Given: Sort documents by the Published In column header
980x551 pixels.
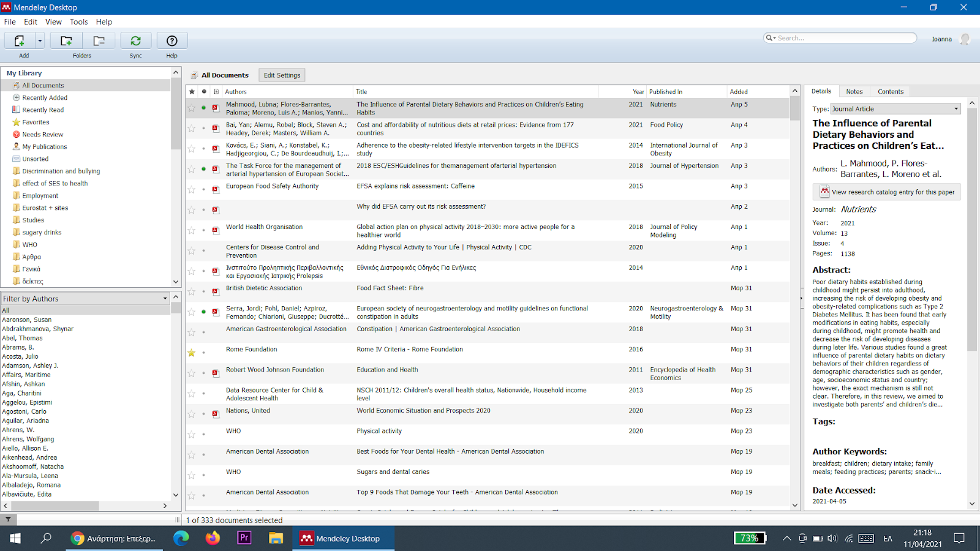Looking at the screenshot, I should point(687,92).
